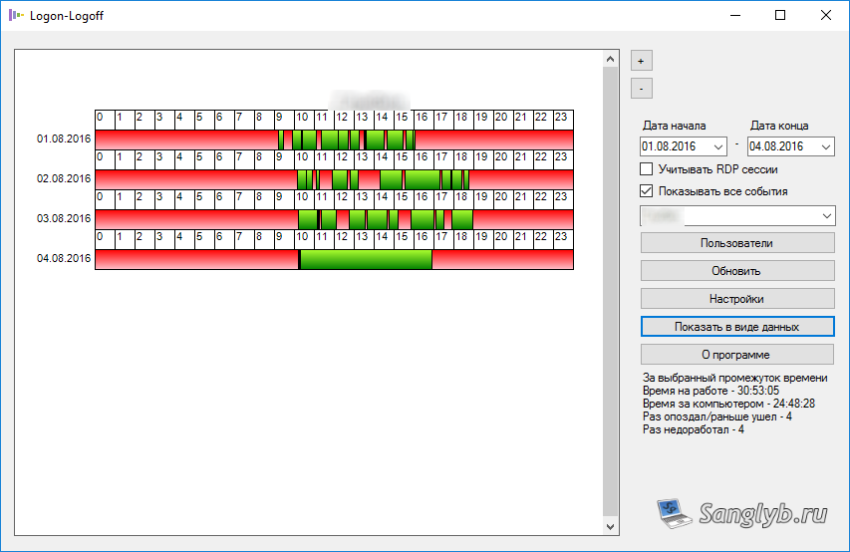Open the start date dropdown 01.08.2016
This screenshot has height=552, width=850.
click(x=718, y=146)
